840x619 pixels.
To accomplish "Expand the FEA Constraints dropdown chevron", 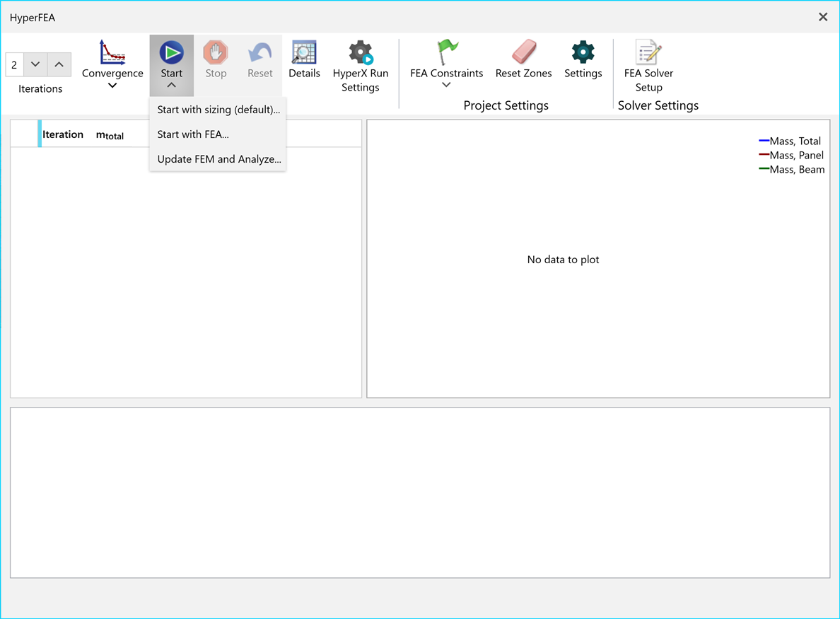I will coord(446,85).
